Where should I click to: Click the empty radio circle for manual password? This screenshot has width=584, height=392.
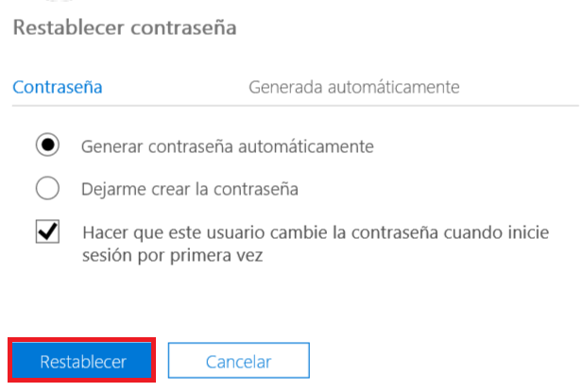point(47,189)
